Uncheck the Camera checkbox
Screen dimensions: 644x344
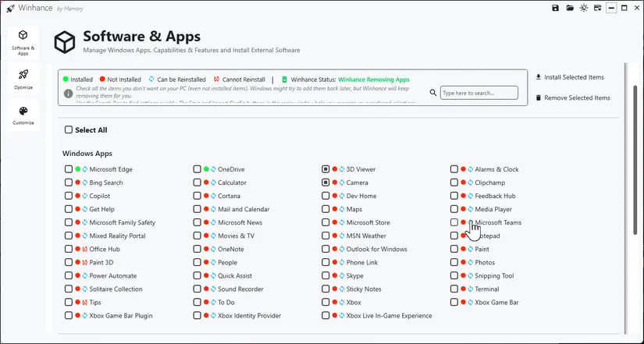pos(326,183)
